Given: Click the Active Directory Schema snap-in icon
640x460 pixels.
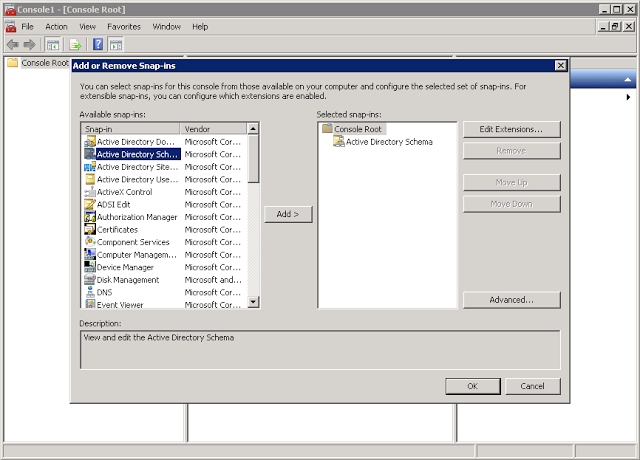Looking at the screenshot, I should 90,154.
